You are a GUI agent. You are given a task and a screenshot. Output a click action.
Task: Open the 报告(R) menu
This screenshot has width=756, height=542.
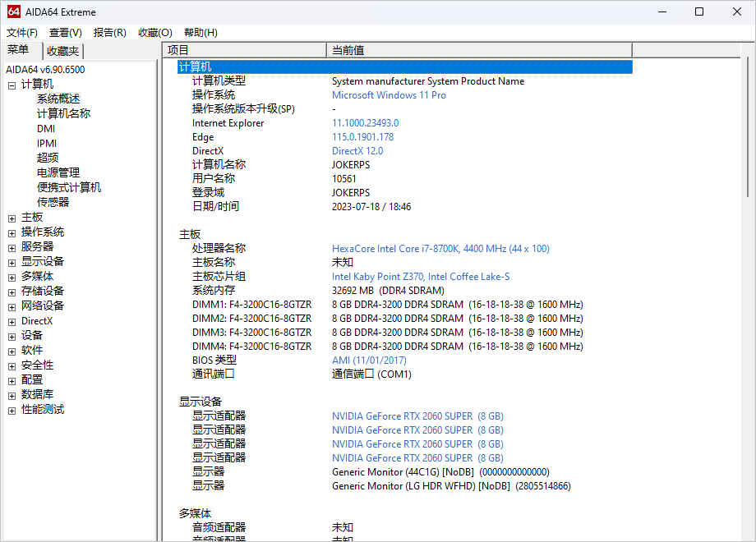[109, 33]
